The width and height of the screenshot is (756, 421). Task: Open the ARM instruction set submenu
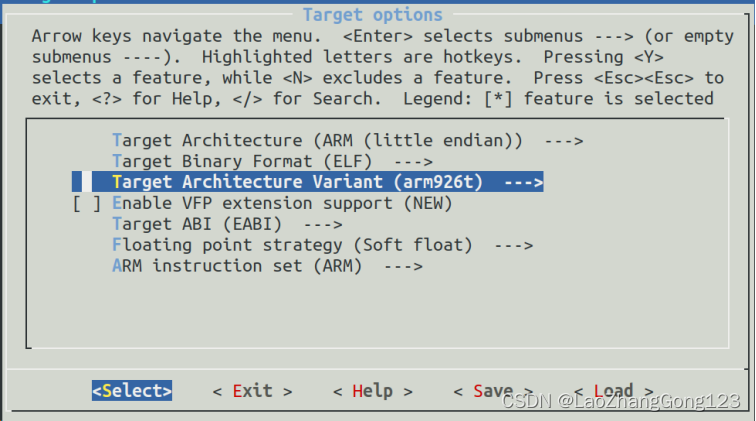point(267,266)
